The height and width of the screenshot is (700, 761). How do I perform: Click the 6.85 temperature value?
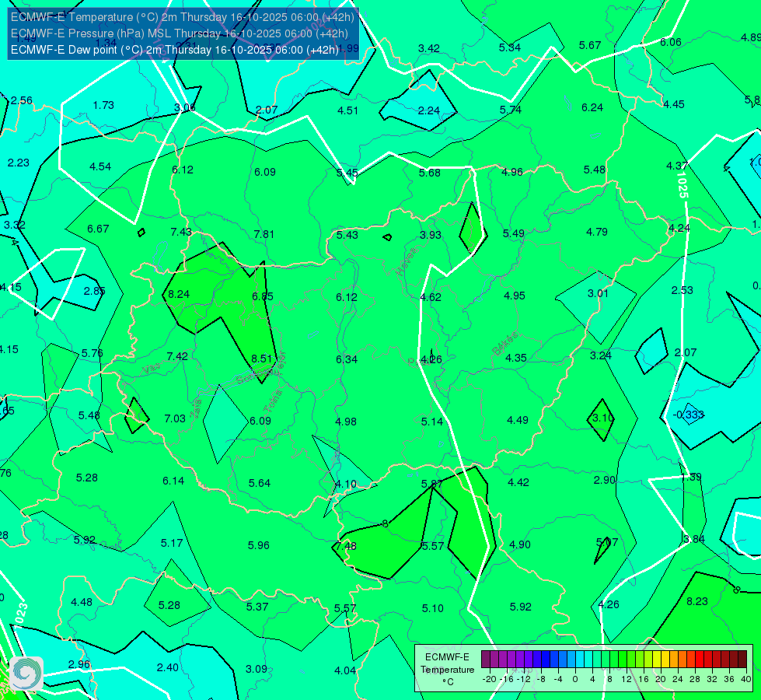[263, 296]
